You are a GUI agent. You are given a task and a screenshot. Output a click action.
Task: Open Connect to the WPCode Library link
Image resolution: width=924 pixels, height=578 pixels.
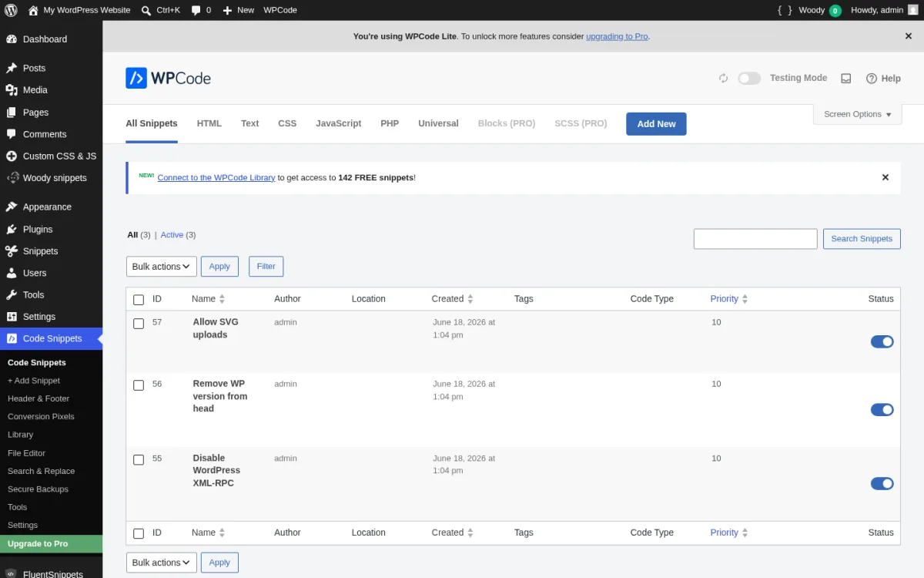click(x=216, y=177)
